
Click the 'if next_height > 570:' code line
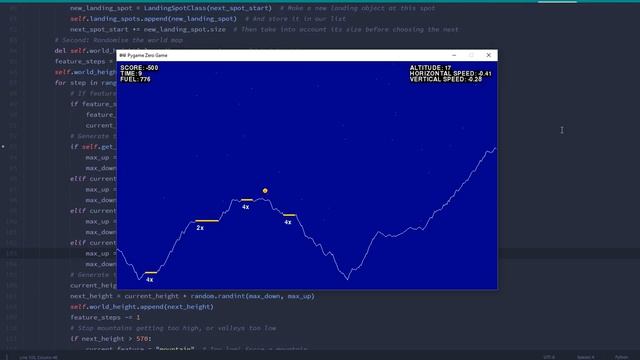[111, 338]
